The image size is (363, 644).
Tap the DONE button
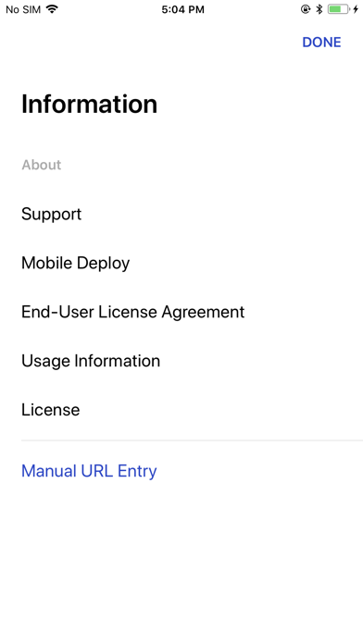click(321, 43)
